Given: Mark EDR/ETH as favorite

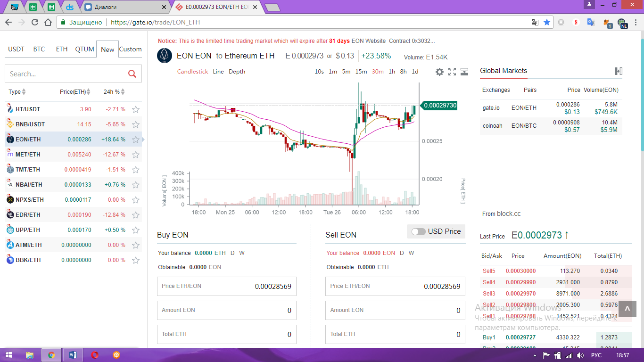Looking at the screenshot, I should click(136, 215).
